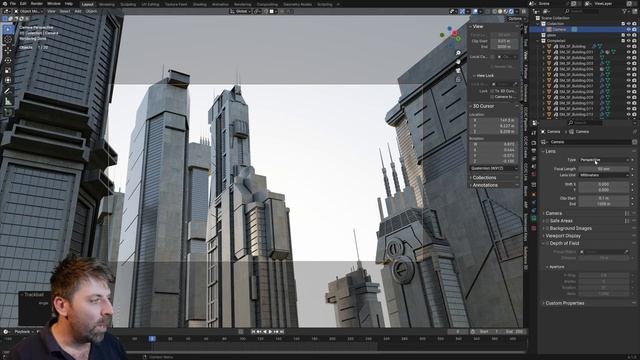Select the 3D Cursor tool
The height and width of the screenshot is (360, 640).
(x=8, y=40)
